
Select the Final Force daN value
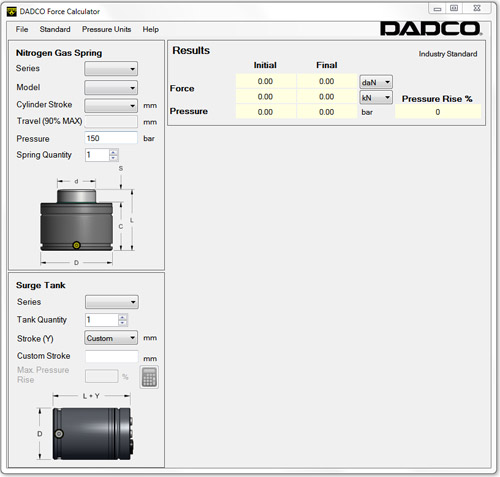click(327, 81)
